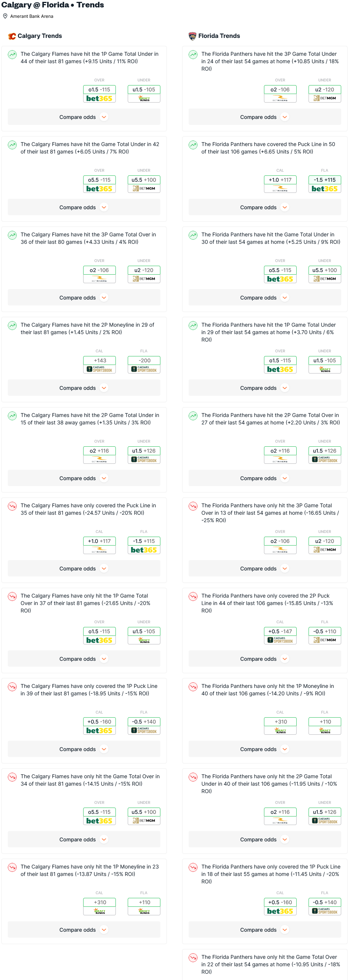Select the u5.5 +100 BetMGM under odds in Calgary Game Total Under trend
The image size is (349, 980).
coord(144,184)
